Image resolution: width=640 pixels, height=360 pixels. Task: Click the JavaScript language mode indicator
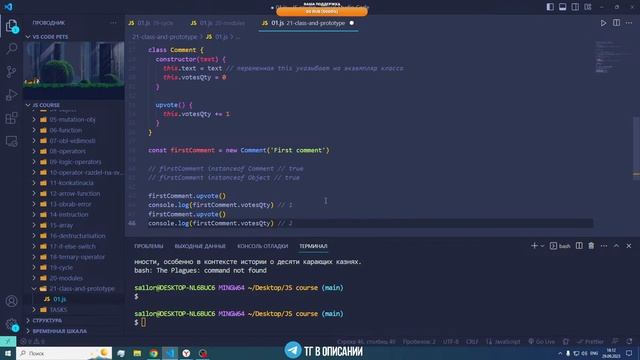pyautogui.click(x=503, y=341)
